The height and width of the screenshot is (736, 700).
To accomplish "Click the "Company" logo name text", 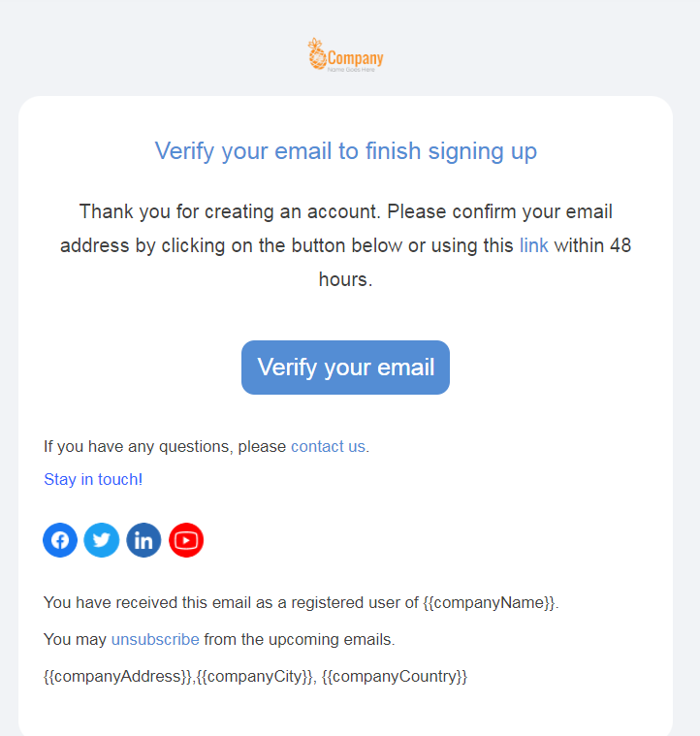I will 356,58.
